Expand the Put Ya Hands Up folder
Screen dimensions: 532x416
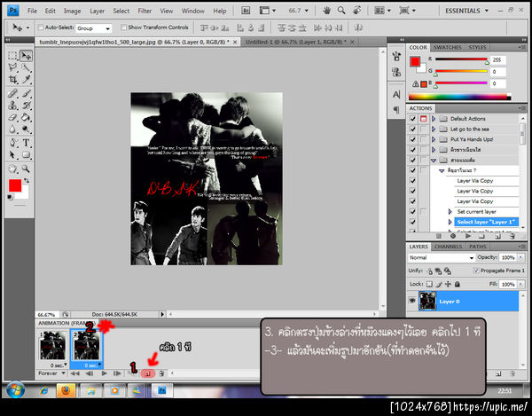coord(434,139)
